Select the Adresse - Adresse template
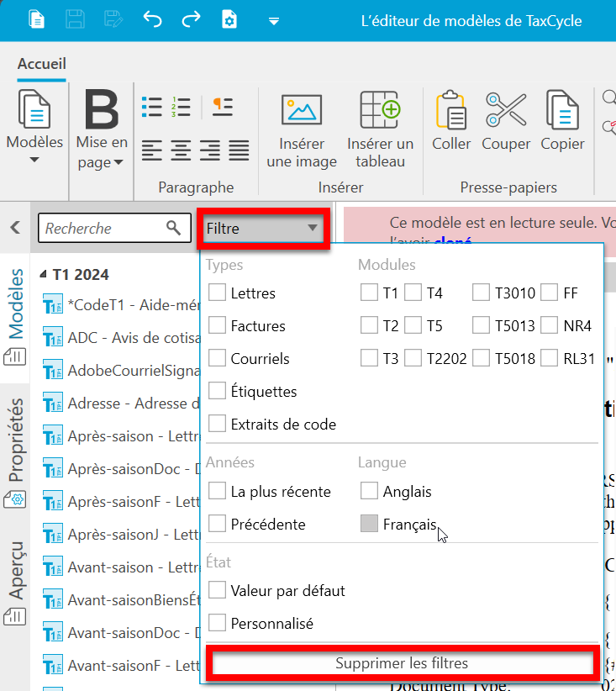The image size is (616, 691). point(122,404)
